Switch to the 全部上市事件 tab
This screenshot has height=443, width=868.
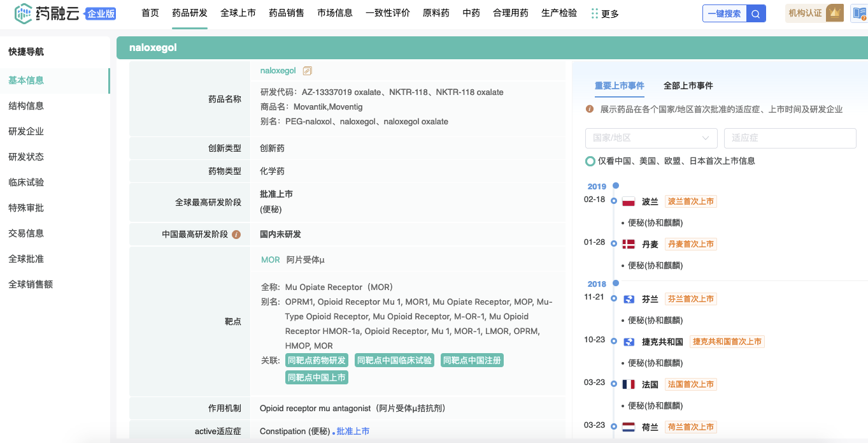point(688,85)
